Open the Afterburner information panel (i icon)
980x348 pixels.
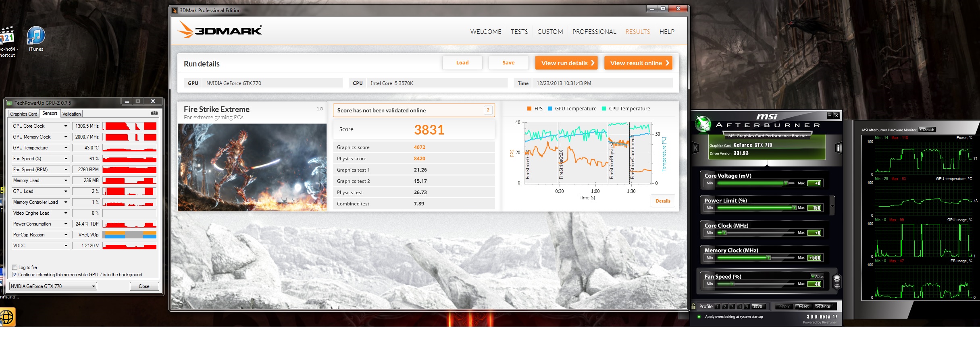point(839,148)
